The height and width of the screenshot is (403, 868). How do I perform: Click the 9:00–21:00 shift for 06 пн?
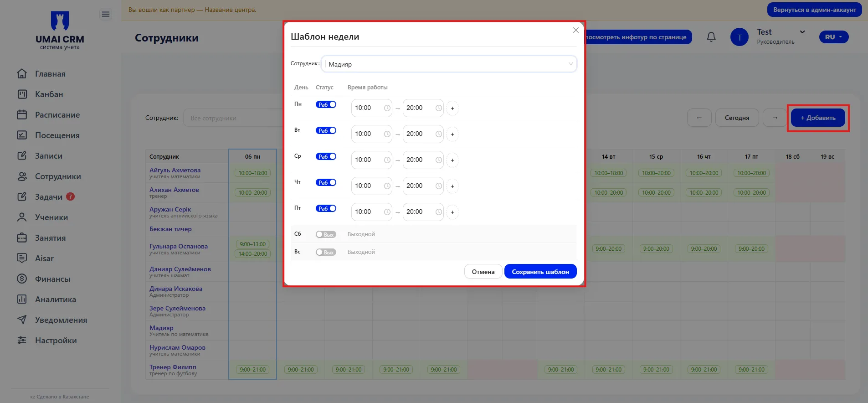click(252, 370)
